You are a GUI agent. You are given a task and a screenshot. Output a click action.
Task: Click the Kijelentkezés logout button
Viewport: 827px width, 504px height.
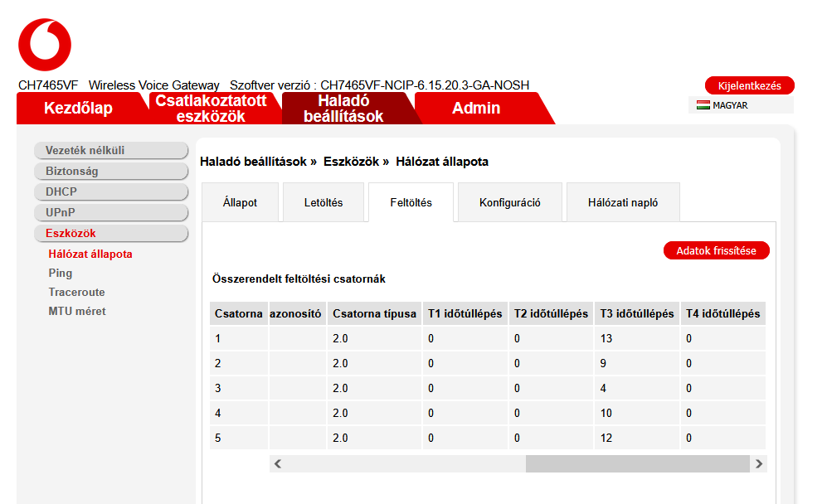[750, 85]
